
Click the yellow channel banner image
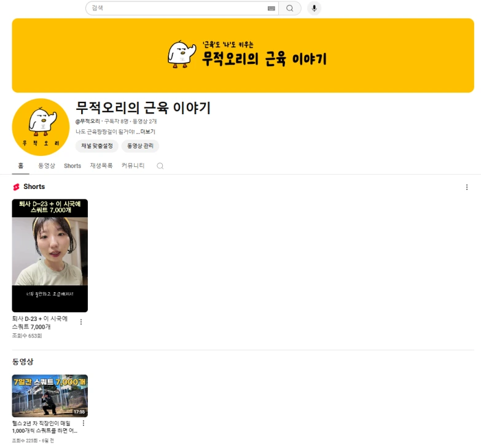[243, 55]
